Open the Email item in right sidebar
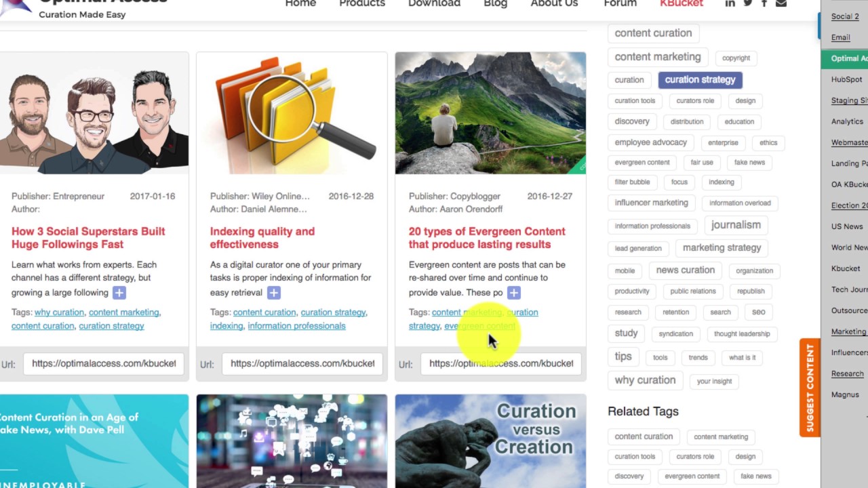Image resolution: width=868 pixels, height=488 pixels. pos(841,38)
